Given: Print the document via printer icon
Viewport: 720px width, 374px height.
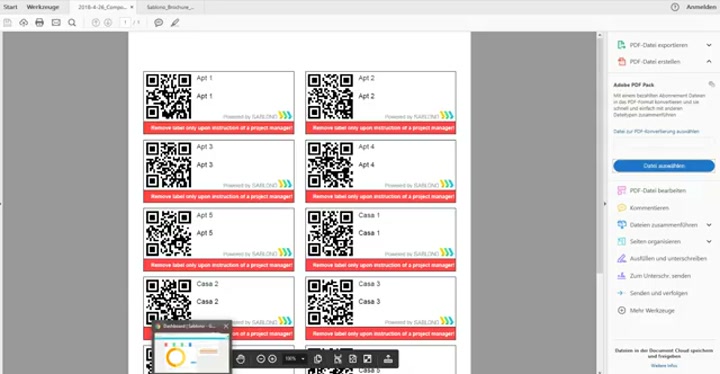Looking at the screenshot, I should (x=39, y=23).
